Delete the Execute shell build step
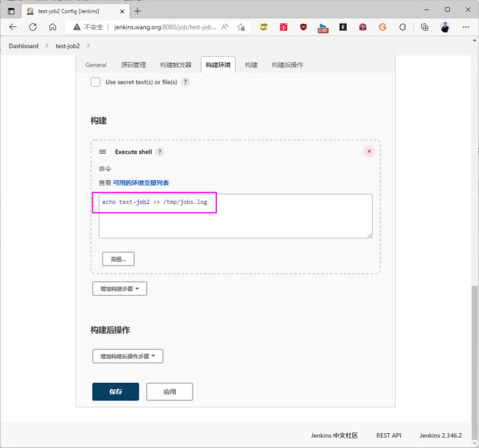 pos(369,152)
